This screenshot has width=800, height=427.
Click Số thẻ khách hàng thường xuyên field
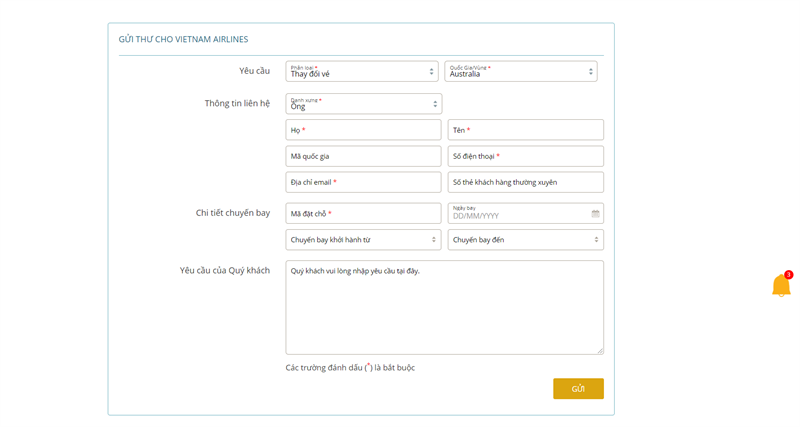526,182
